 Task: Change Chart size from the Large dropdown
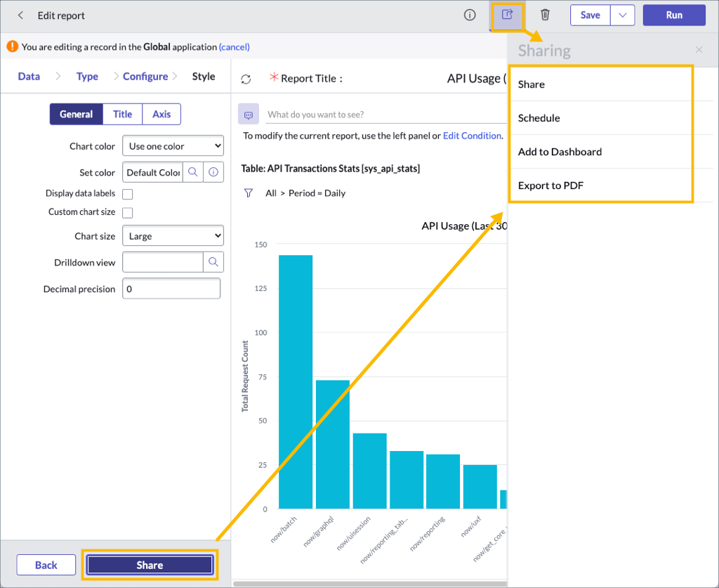[173, 235]
